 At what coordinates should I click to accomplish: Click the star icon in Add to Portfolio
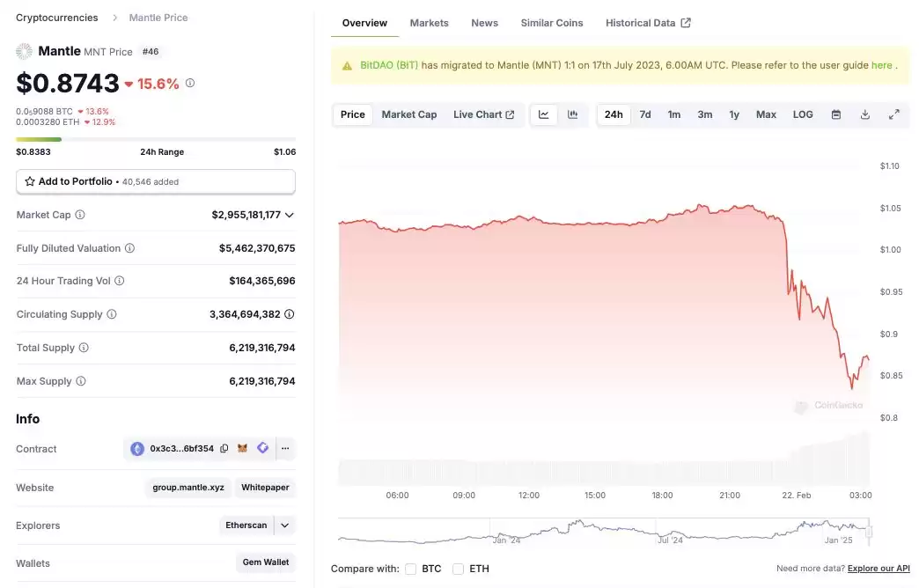(x=30, y=181)
